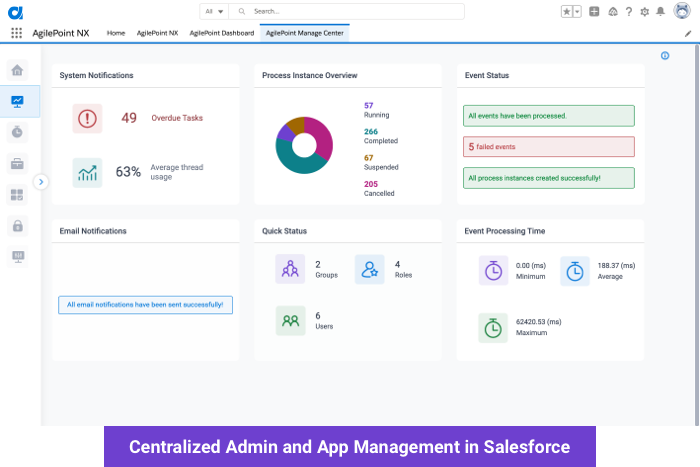Viewport: 700px width, 467px height.
Task: Open the padlock security icon in the sidebar
Action: tap(17, 226)
